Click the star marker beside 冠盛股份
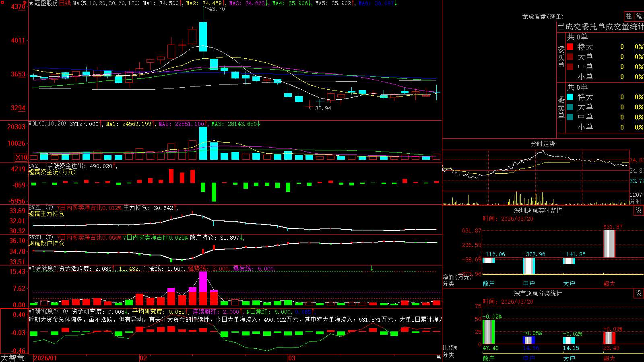This screenshot has width=644, height=362. click(31, 3)
